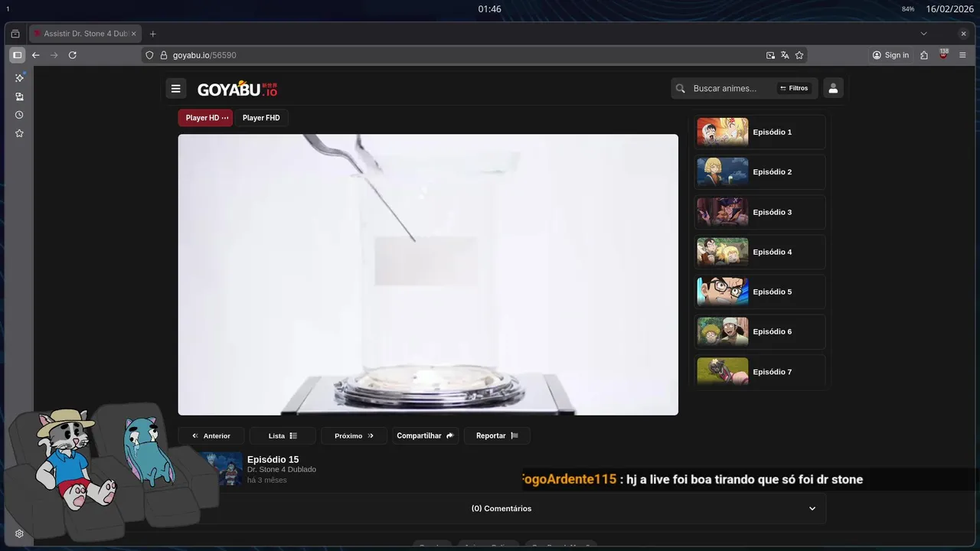Click the 16/02/2026 date in top bar

click(x=949, y=9)
